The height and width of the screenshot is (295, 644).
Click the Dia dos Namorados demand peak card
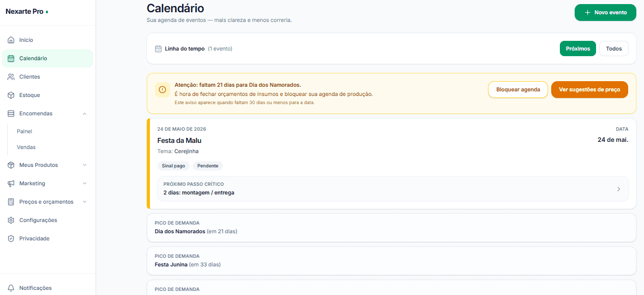[392, 227]
